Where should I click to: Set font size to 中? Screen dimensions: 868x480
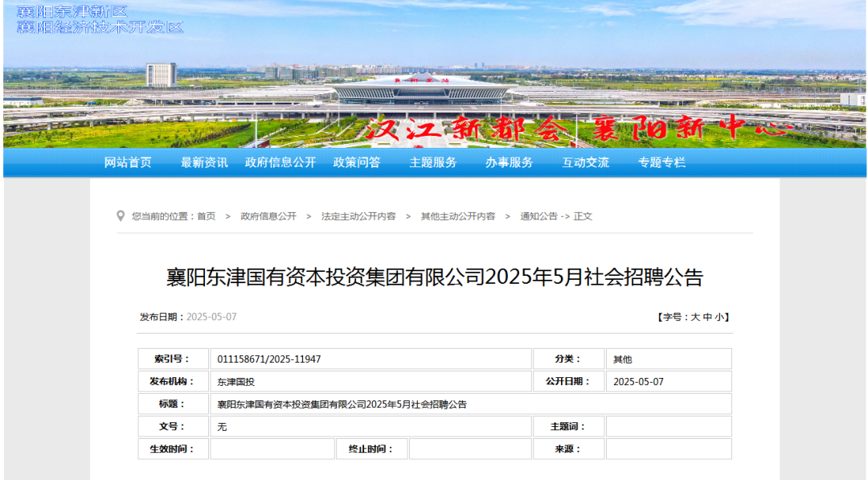(x=707, y=318)
